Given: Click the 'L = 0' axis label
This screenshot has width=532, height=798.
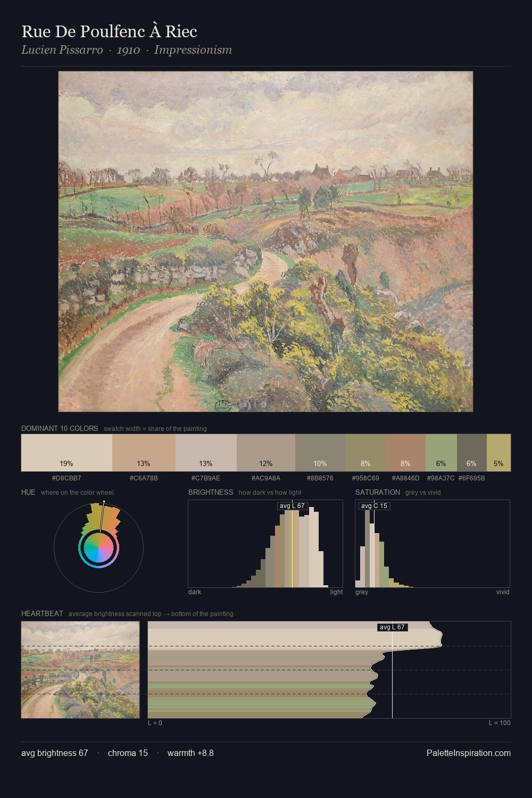Looking at the screenshot, I should click(x=155, y=723).
